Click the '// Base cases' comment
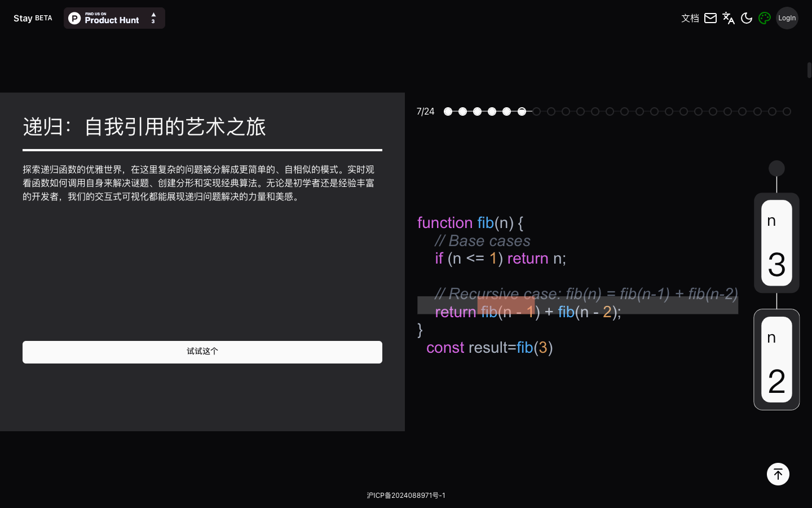Screen dimensions: 812x508 coord(482,240)
